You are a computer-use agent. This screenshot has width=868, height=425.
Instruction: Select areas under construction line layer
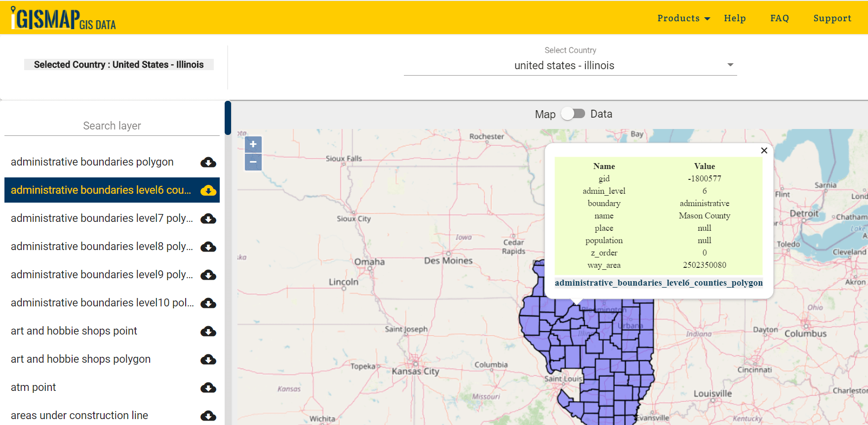point(79,416)
